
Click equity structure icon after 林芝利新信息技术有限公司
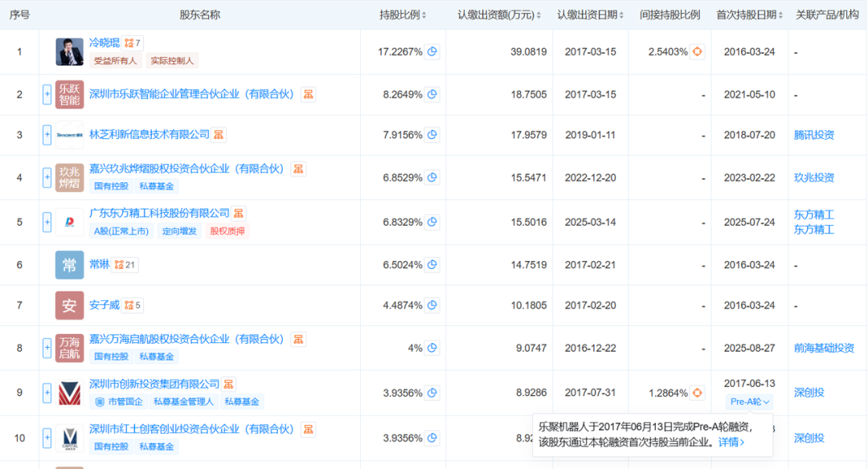pos(219,135)
